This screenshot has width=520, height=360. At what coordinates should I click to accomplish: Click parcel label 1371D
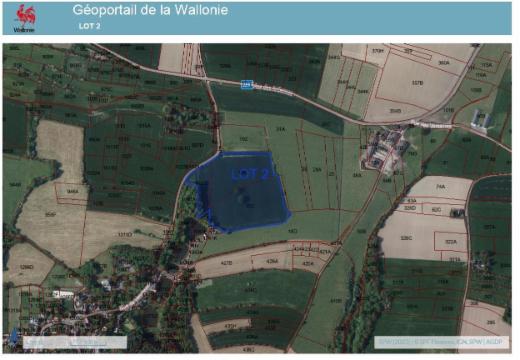point(125,235)
